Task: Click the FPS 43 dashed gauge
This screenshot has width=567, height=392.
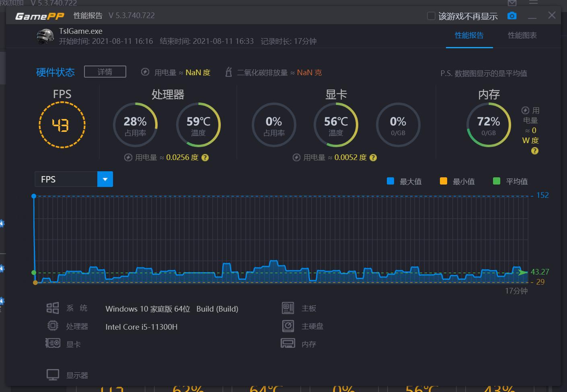Action: tap(62, 125)
